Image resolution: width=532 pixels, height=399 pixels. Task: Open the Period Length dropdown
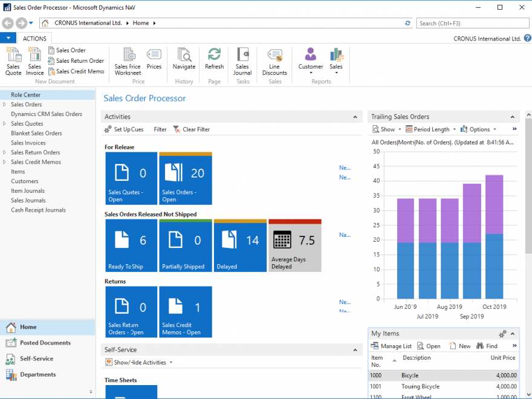[431, 129]
